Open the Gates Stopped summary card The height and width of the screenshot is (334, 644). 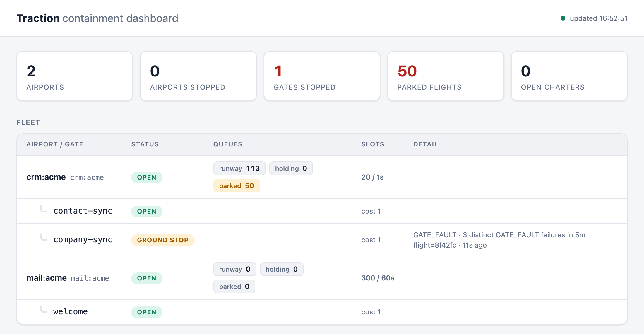coord(322,76)
